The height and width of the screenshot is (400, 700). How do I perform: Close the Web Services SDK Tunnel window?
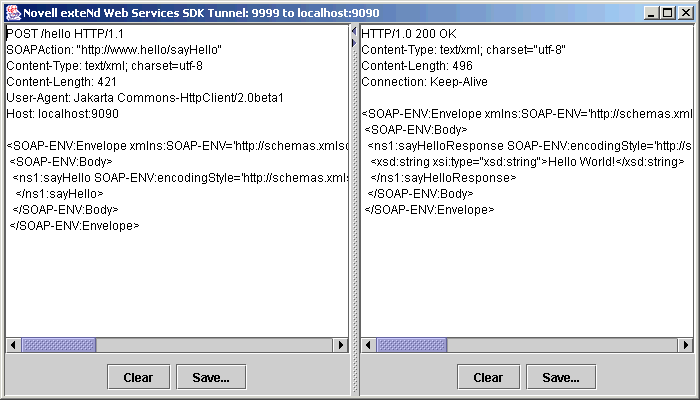[x=685, y=11]
